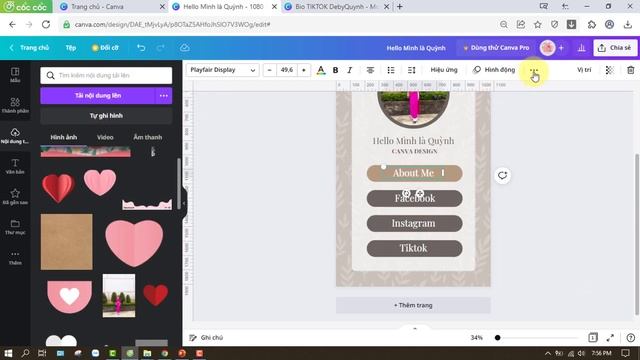640x360 pixels.
Task: Click the Tự ghi hình record button
Action: coord(106,116)
